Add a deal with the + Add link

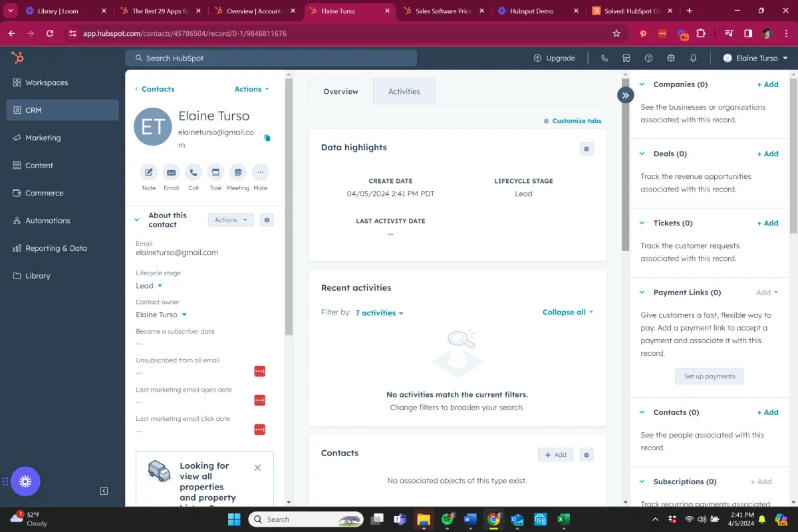click(x=767, y=154)
